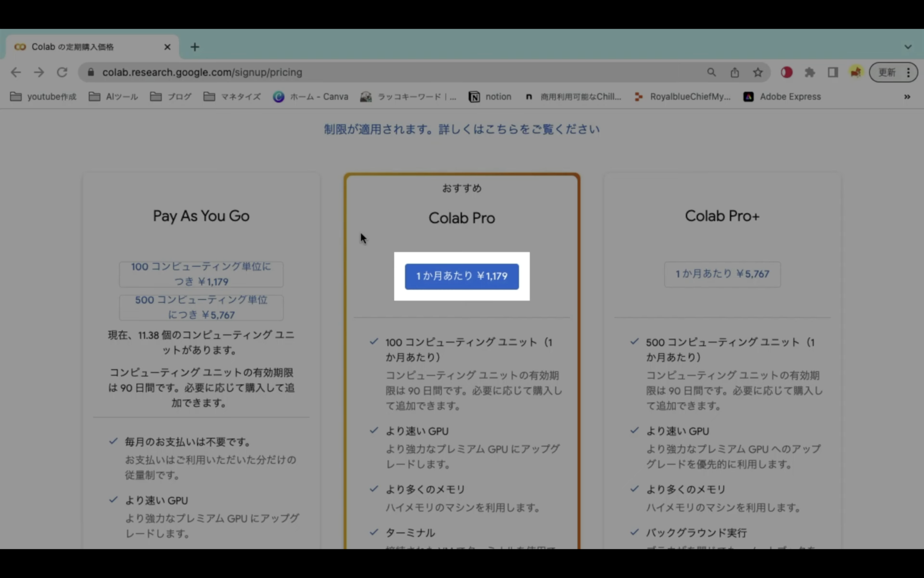924x578 pixels.
Task: Select the 500 コンピューティング単位 ¥5,767 option
Action: pos(201,307)
